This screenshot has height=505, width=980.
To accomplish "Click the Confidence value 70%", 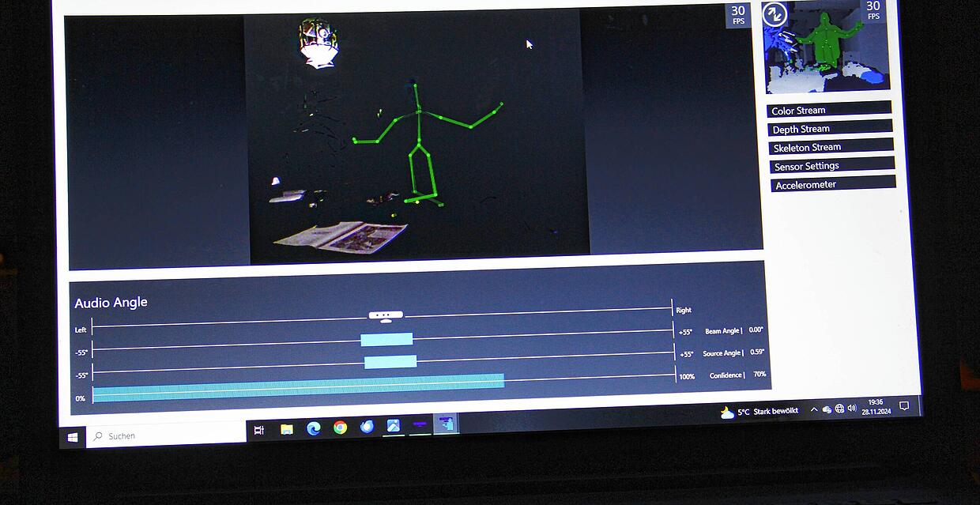I will point(759,374).
